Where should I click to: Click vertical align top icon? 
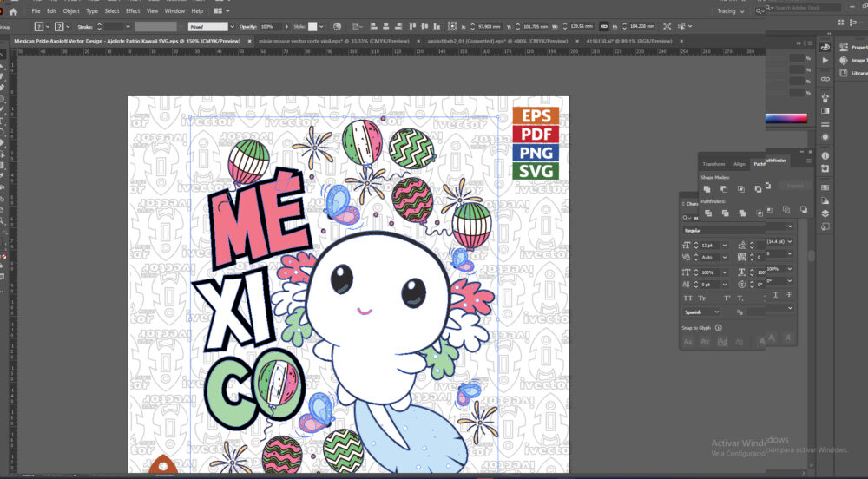coord(412,26)
